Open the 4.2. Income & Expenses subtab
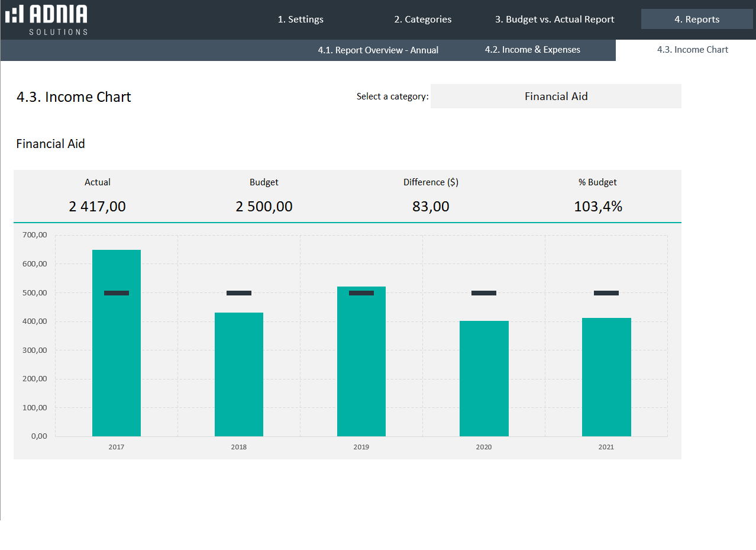 pyautogui.click(x=532, y=50)
